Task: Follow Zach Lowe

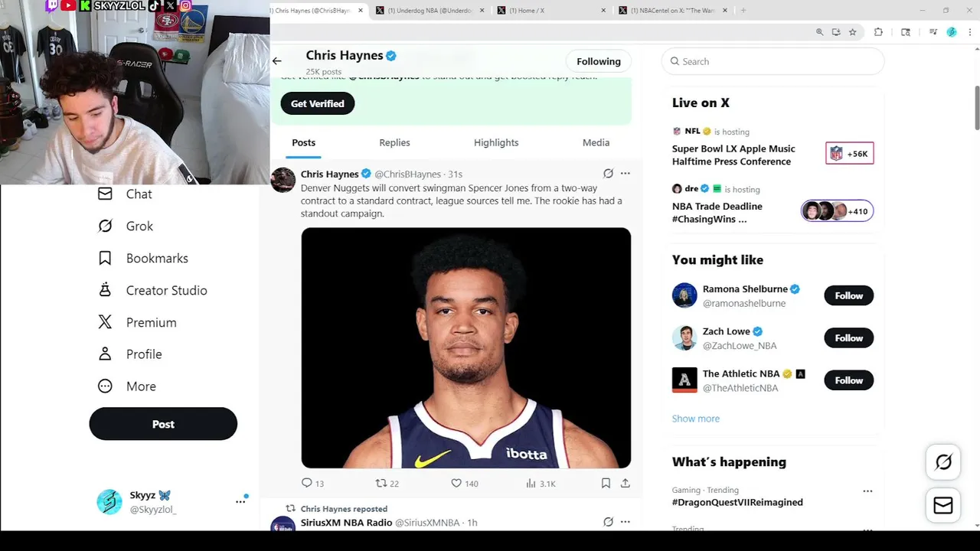Action: pyautogui.click(x=848, y=338)
